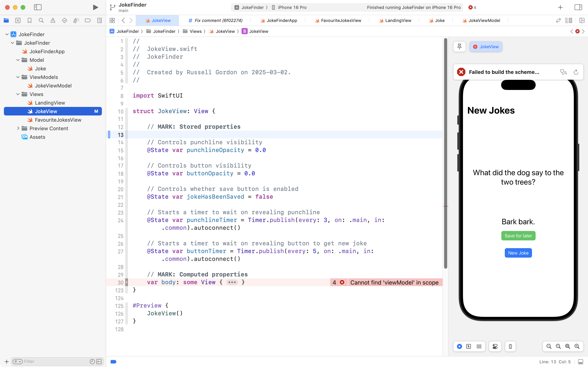Click the live preview play button
Viewport: 588px width, 367px height.
[x=459, y=346]
